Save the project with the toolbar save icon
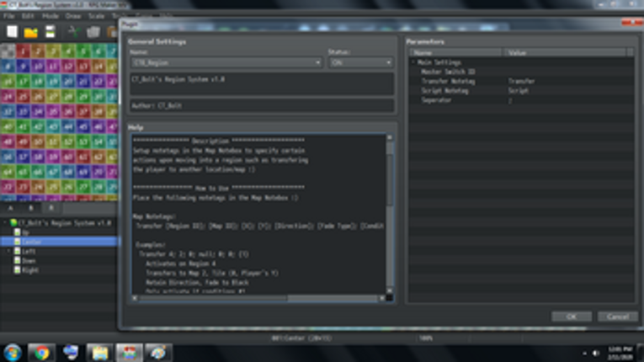The width and height of the screenshot is (644, 362). 51,32
